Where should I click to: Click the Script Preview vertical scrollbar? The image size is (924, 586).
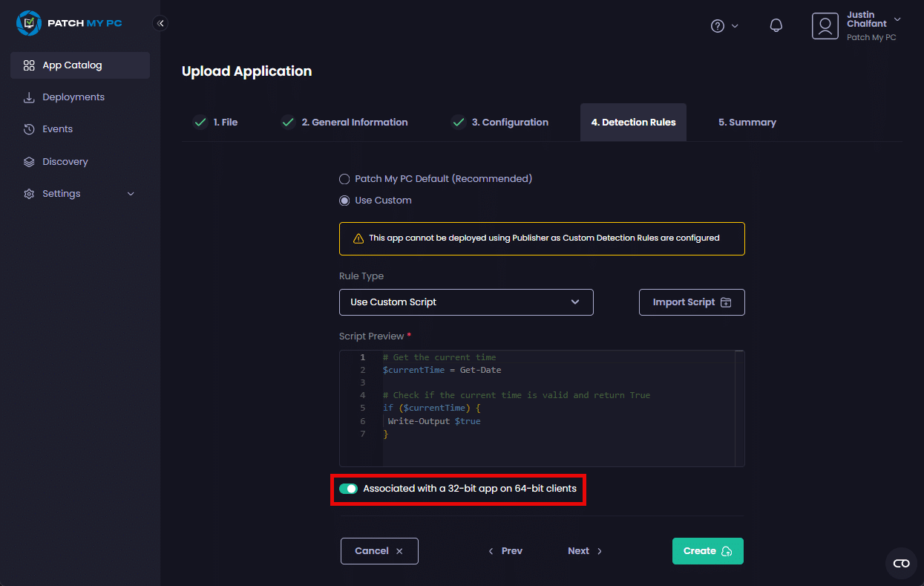point(739,408)
